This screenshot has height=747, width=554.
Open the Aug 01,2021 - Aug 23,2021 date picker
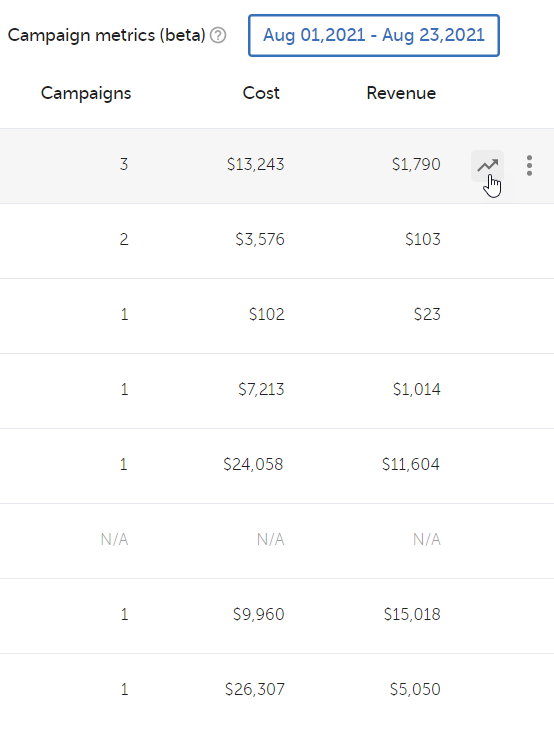pyautogui.click(x=374, y=35)
